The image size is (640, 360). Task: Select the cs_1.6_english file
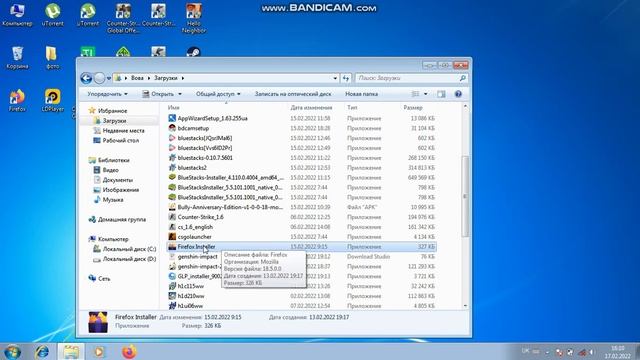195,227
